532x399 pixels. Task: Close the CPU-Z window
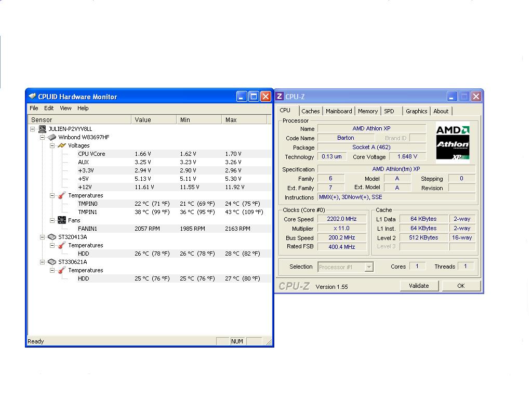click(476, 97)
